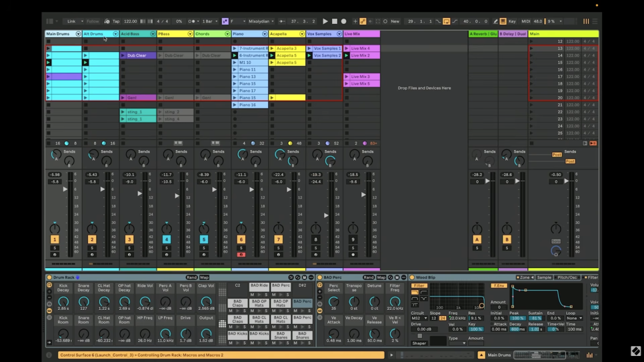Screen dimensions: 644x362
Task: Enable the Key map mode
Action: 512,21
